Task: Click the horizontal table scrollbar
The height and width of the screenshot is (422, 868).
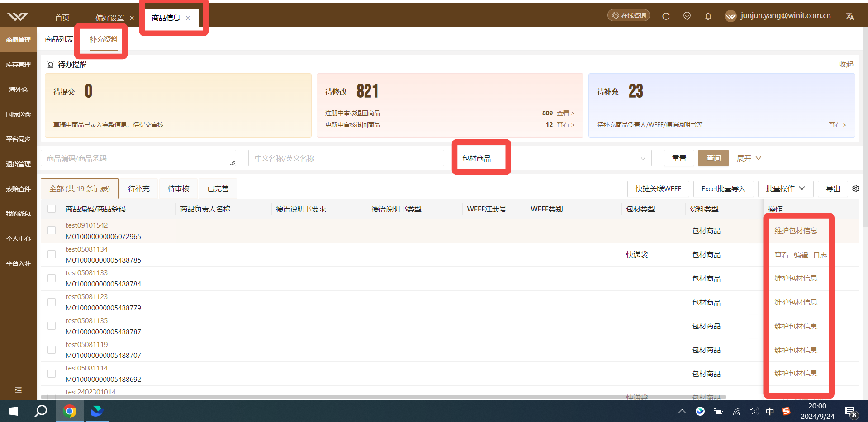Action: tap(383, 397)
